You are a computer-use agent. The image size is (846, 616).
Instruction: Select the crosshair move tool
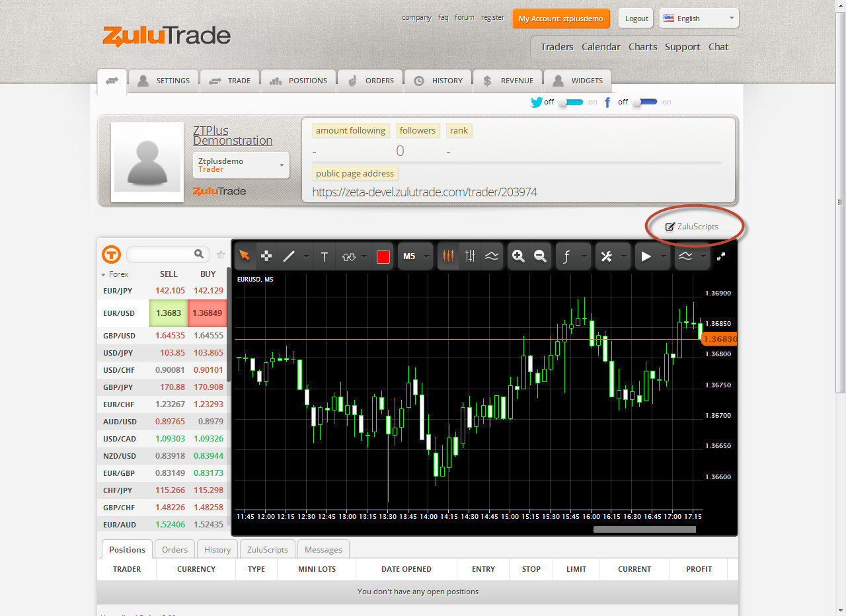click(x=266, y=256)
